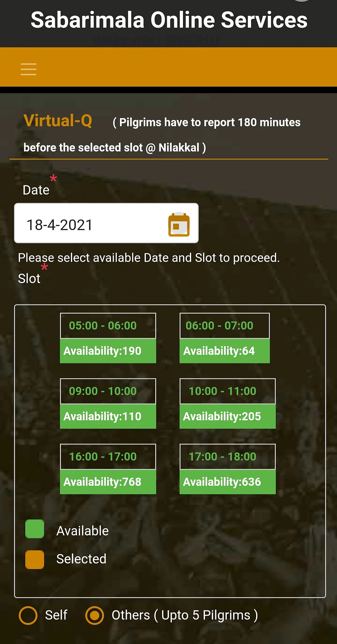This screenshot has width=337, height=644.
Task: Click the Availability:636 green bar
Action: click(228, 482)
